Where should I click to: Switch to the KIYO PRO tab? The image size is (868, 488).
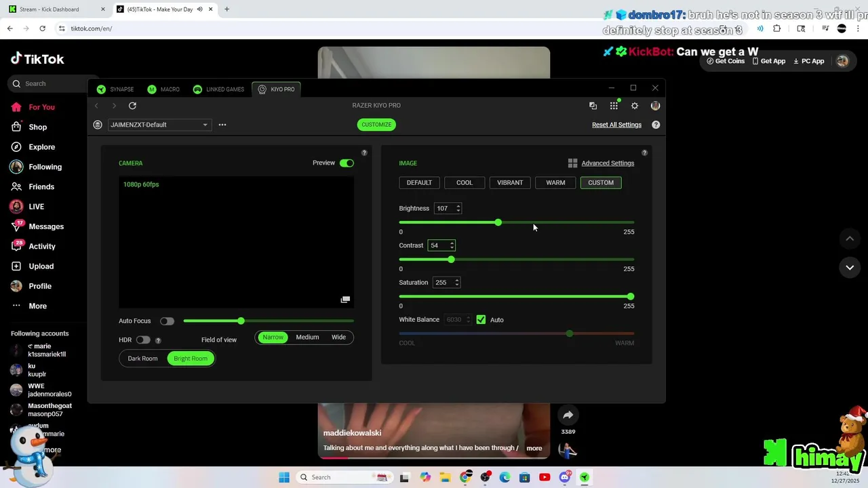coord(277,89)
